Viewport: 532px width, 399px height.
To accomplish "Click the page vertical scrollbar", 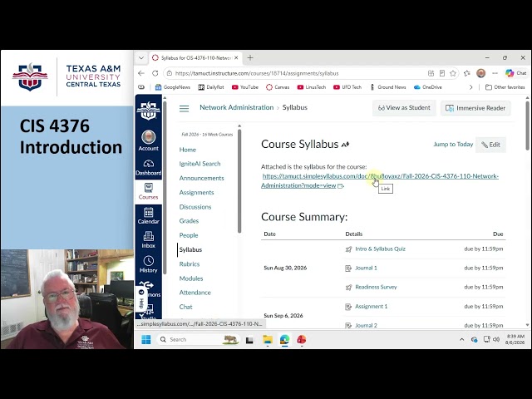I will coord(527,126).
